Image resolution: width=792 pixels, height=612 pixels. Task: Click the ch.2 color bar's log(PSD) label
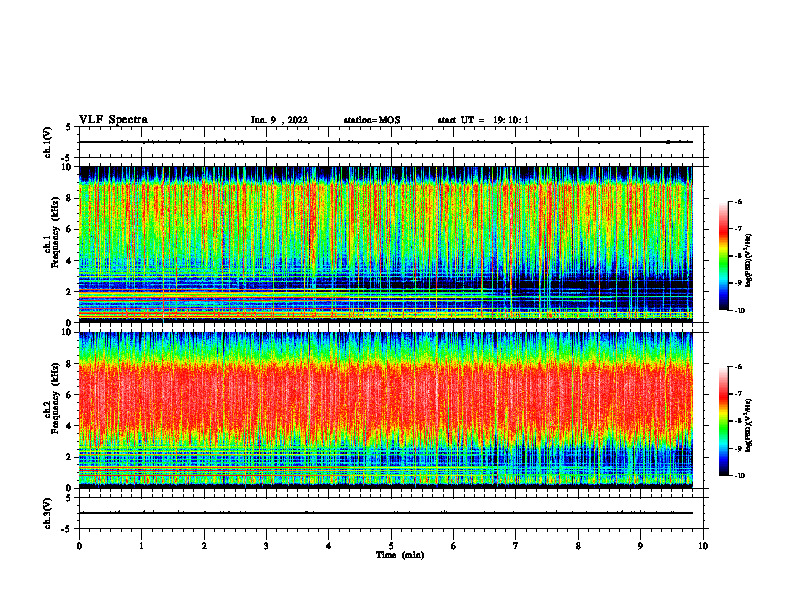coord(749,424)
